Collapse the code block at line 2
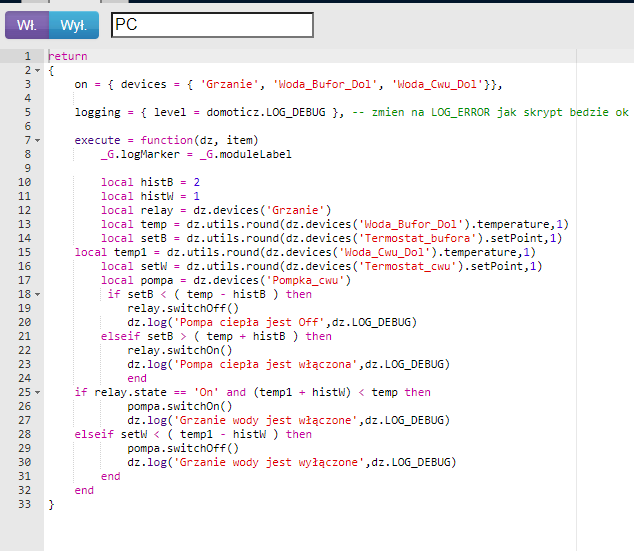 pyautogui.click(x=38, y=70)
